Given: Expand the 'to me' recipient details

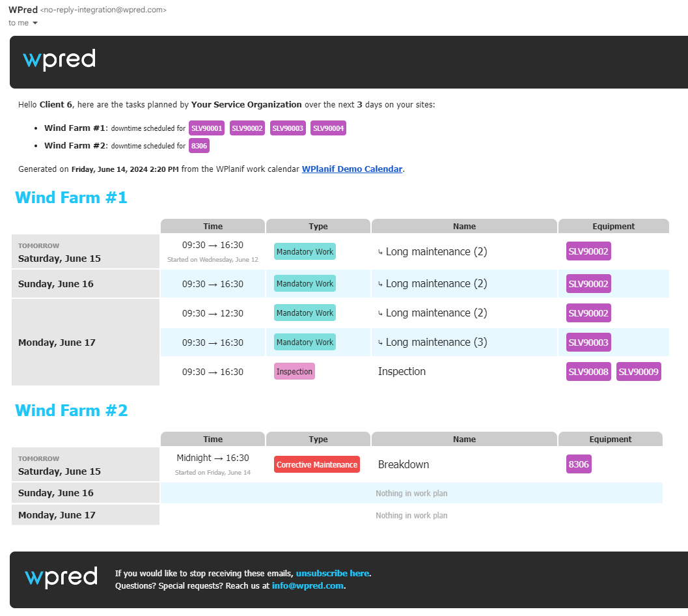Looking at the screenshot, I should coord(23,23).
